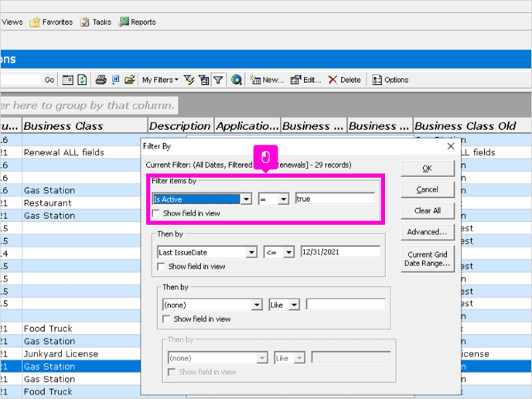Click the calendar date range toolbar icon
The height and width of the screenshot is (399, 532).
pos(67,80)
